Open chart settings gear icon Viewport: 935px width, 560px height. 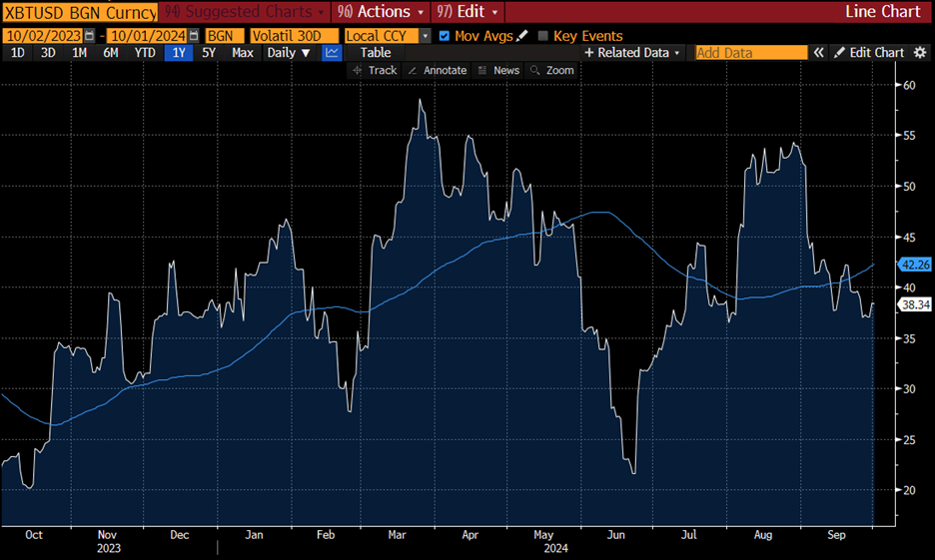(x=920, y=53)
